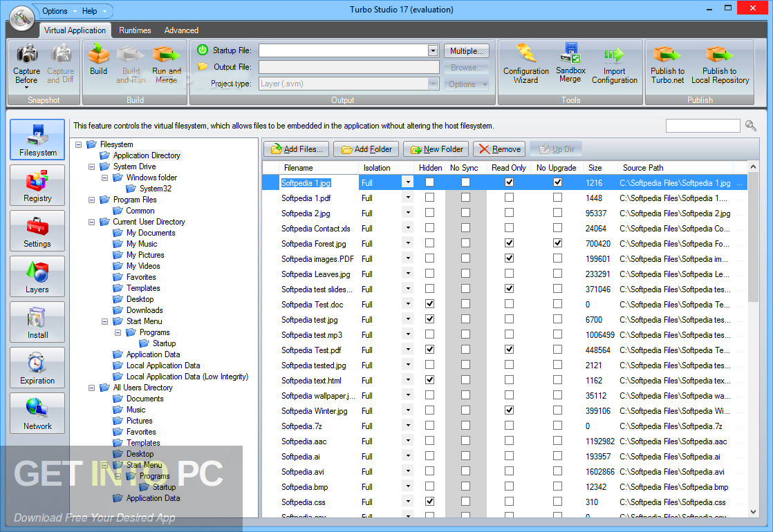This screenshot has width=773, height=532.
Task: Click the search text box
Action: (702, 126)
